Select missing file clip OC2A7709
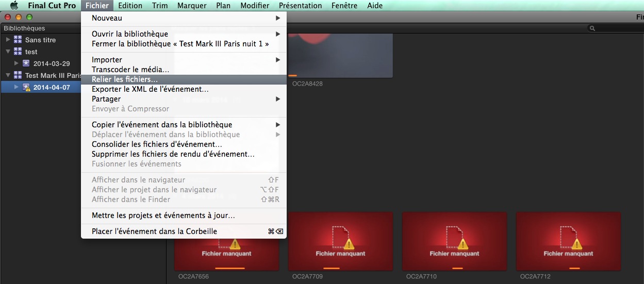Viewport: 644px width, 284px height. point(340,241)
